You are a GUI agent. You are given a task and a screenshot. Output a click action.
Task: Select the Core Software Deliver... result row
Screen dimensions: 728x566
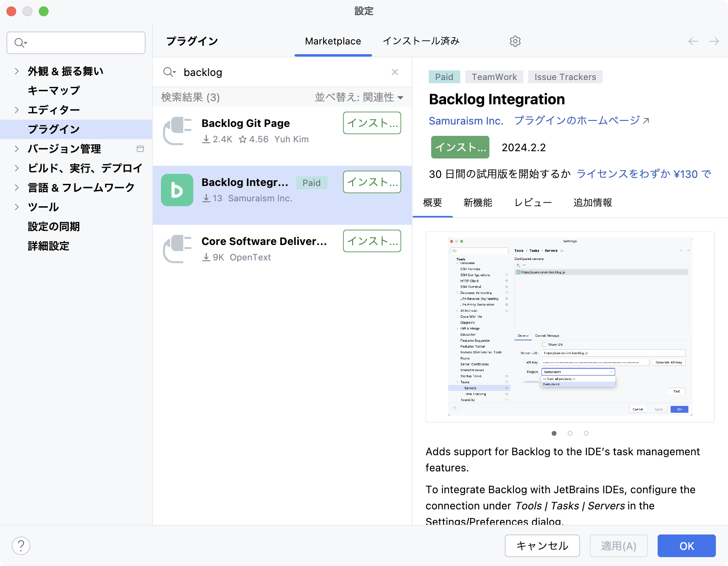[x=282, y=254]
